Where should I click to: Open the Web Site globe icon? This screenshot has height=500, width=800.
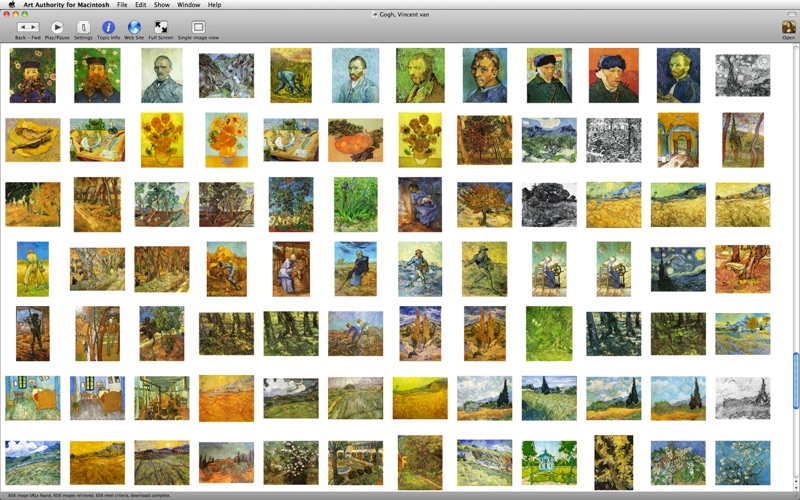point(134,27)
